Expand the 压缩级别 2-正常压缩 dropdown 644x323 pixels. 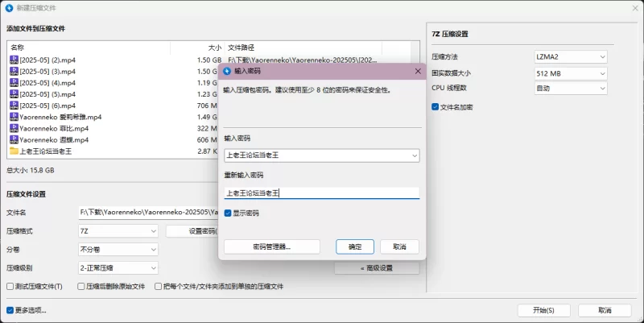(x=118, y=267)
